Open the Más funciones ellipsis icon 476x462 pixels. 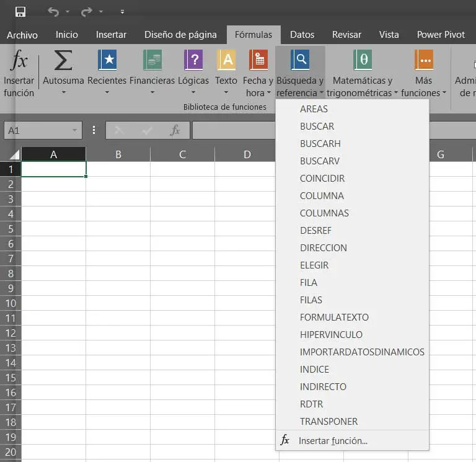pyautogui.click(x=424, y=60)
